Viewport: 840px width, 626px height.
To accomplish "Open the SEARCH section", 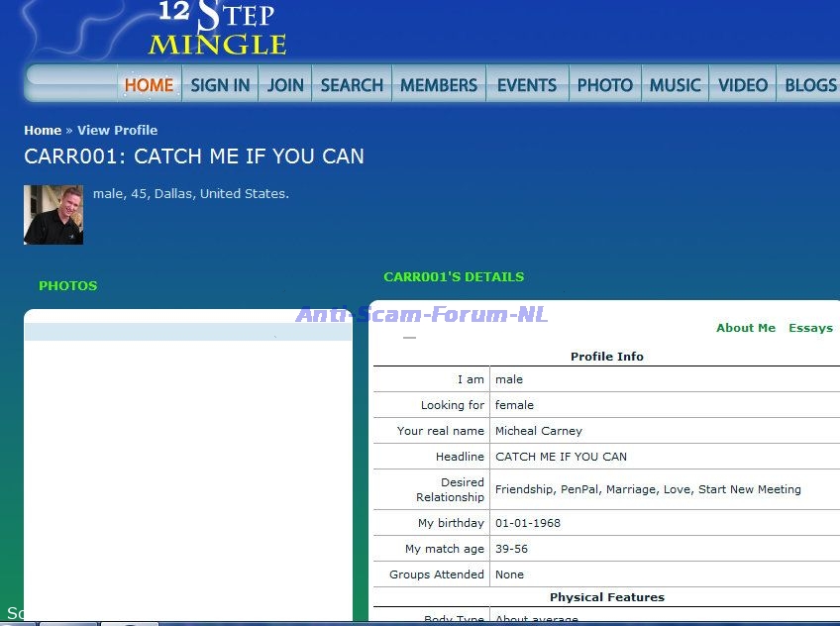I will point(352,85).
